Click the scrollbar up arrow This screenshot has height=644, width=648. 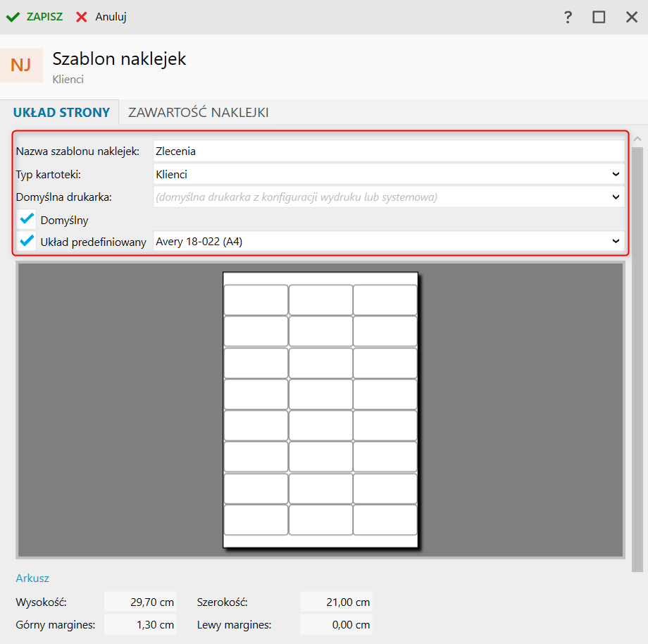(637, 140)
